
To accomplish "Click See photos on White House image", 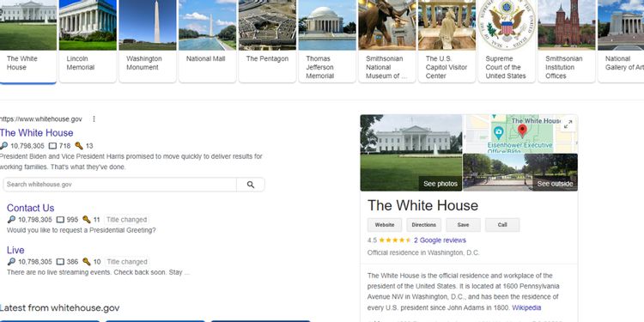I will 440,184.
